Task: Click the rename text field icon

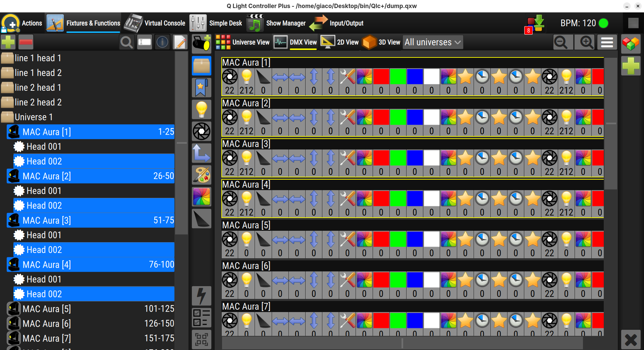Action: coord(145,42)
